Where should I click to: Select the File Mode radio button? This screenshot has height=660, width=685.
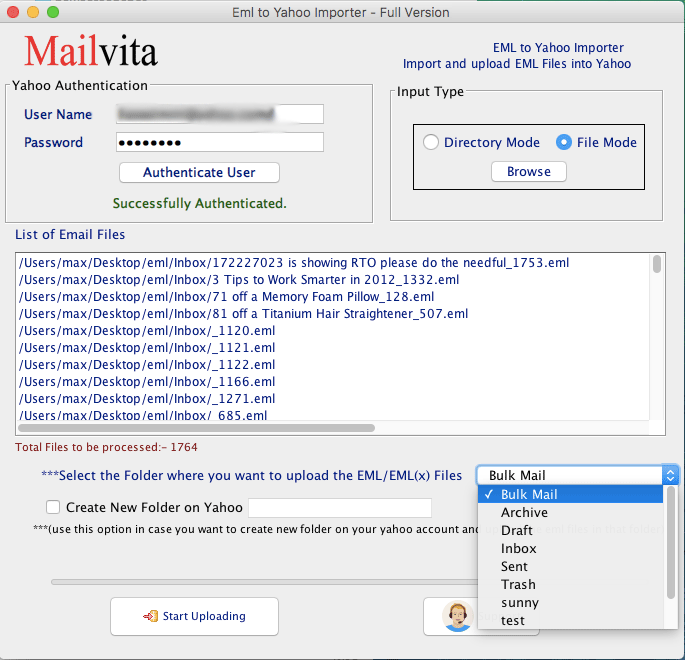[x=564, y=142]
